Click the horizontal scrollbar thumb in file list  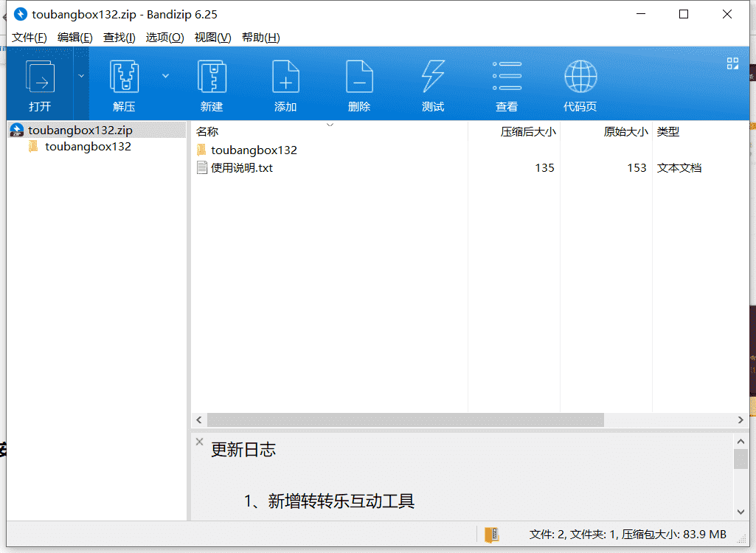[x=406, y=420]
